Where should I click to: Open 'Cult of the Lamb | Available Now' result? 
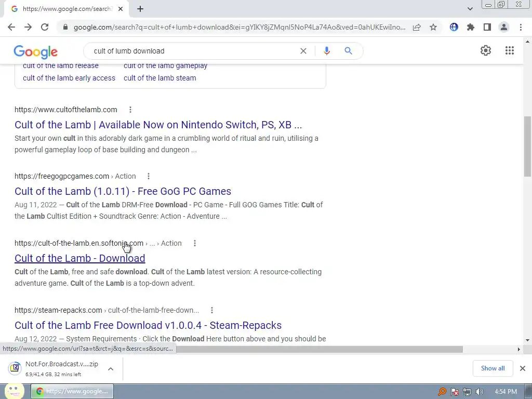[158, 125]
